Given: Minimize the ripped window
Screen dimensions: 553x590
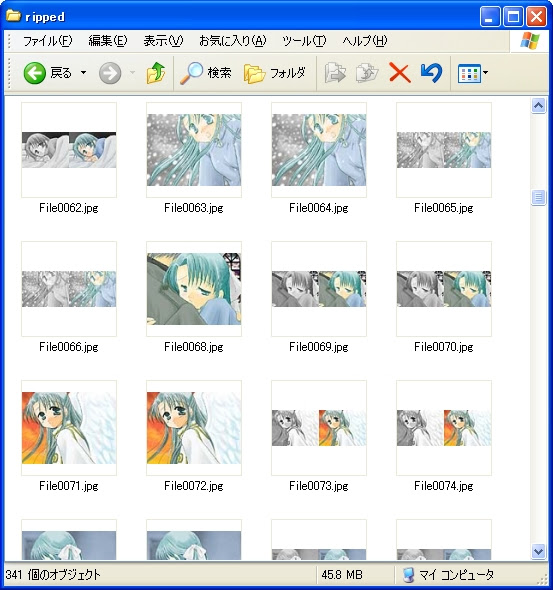Looking at the screenshot, I should (490, 17).
